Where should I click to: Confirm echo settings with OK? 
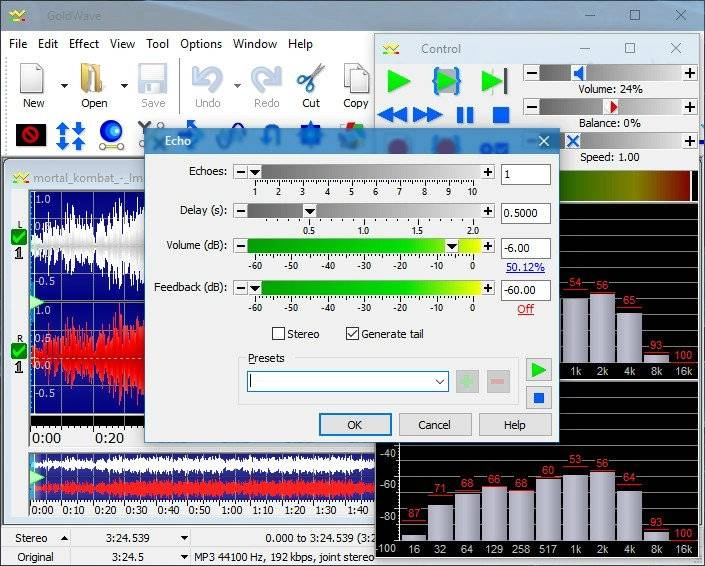click(x=355, y=425)
